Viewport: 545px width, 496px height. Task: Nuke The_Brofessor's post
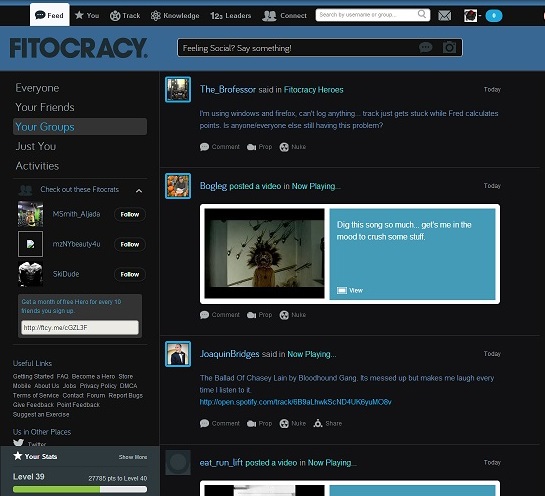pyautogui.click(x=293, y=147)
